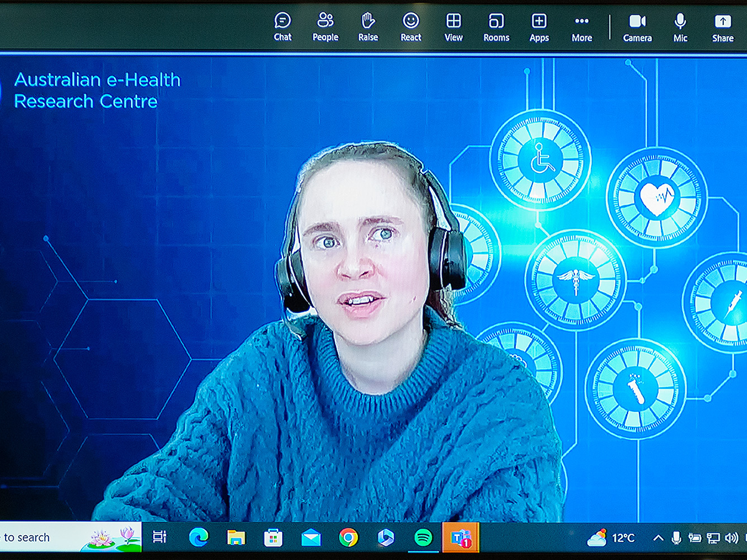Raise your hand in the meeting
The height and width of the screenshot is (560, 747).
tap(368, 27)
